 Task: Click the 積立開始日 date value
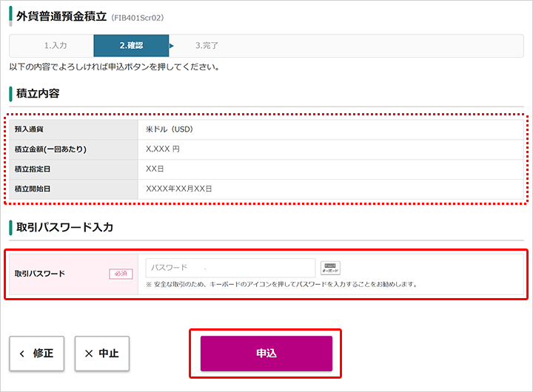click(x=179, y=189)
